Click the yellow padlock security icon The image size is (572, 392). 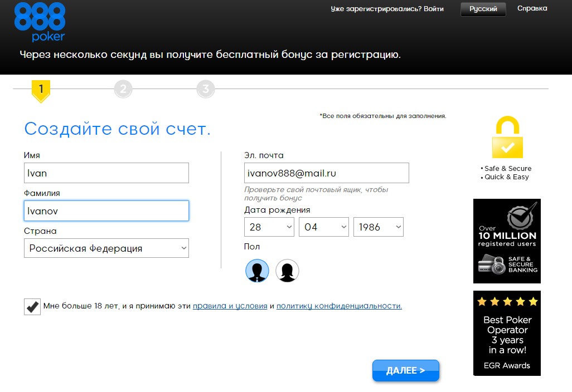coord(507,138)
